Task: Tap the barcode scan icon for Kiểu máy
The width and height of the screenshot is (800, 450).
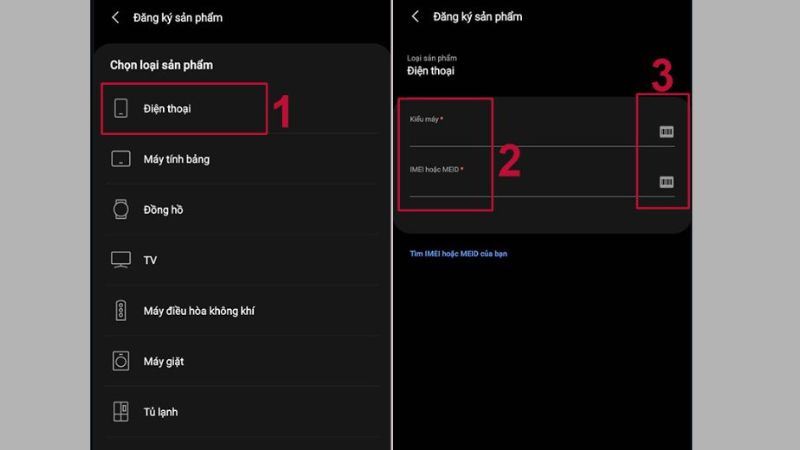Action: pos(666,132)
